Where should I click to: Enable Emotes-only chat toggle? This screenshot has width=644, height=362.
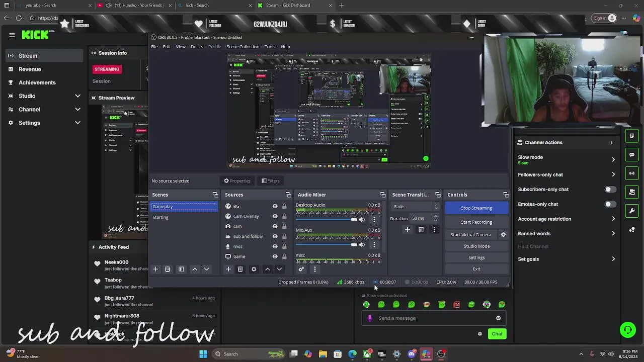tap(609, 204)
